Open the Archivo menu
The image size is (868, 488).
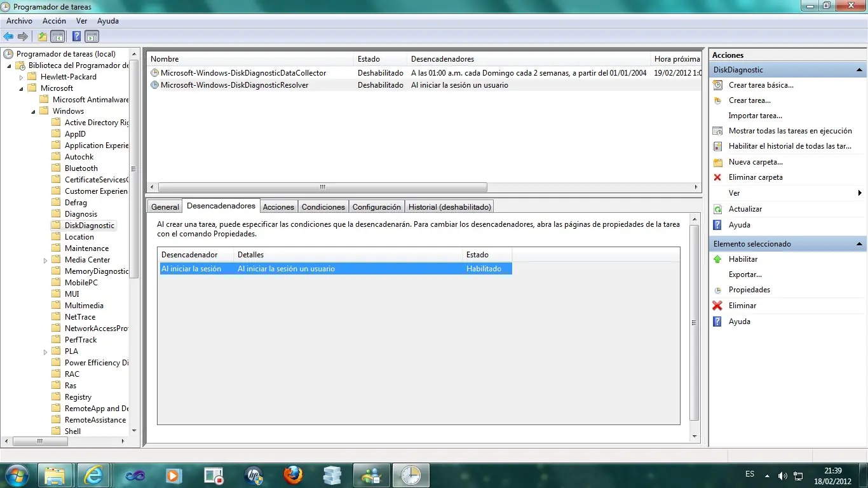click(19, 21)
